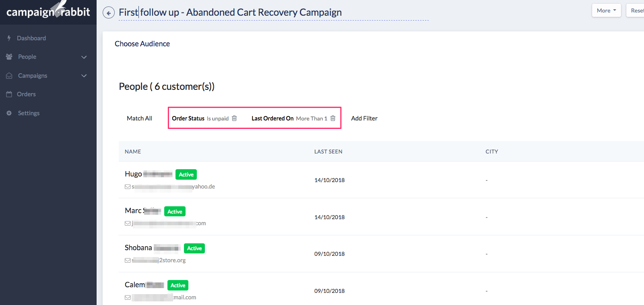The height and width of the screenshot is (305, 644).
Task: Open Settings in the sidebar
Action: [x=29, y=113]
